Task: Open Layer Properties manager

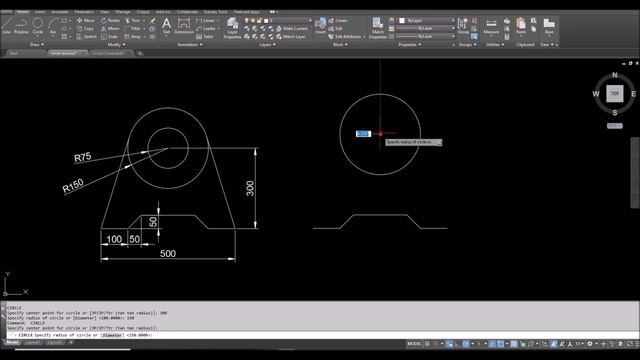Action: (x=232, y=28)
